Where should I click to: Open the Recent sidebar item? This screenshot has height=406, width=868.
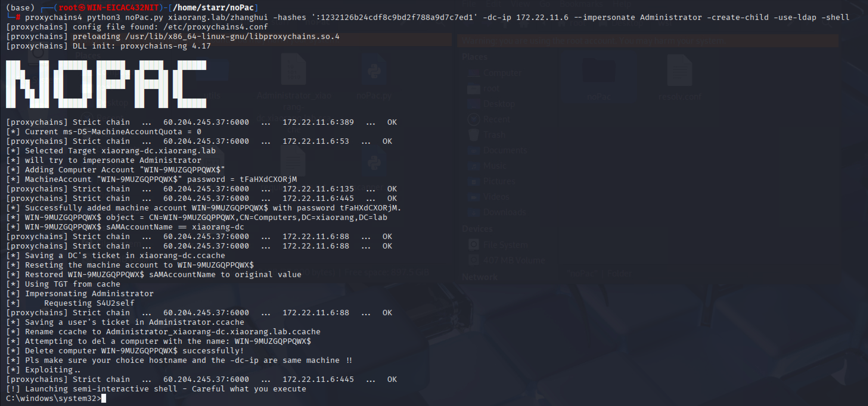pyautogui.click(x=496, y=119)
